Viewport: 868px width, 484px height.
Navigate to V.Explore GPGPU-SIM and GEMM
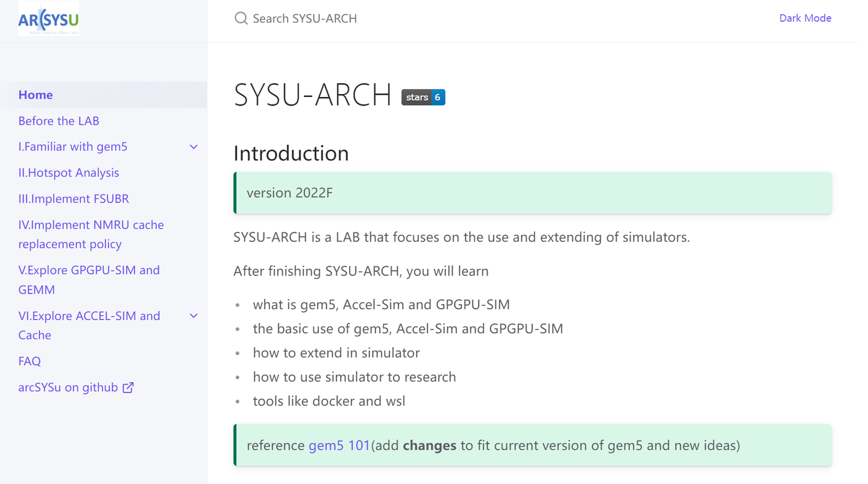coord(89,280)
